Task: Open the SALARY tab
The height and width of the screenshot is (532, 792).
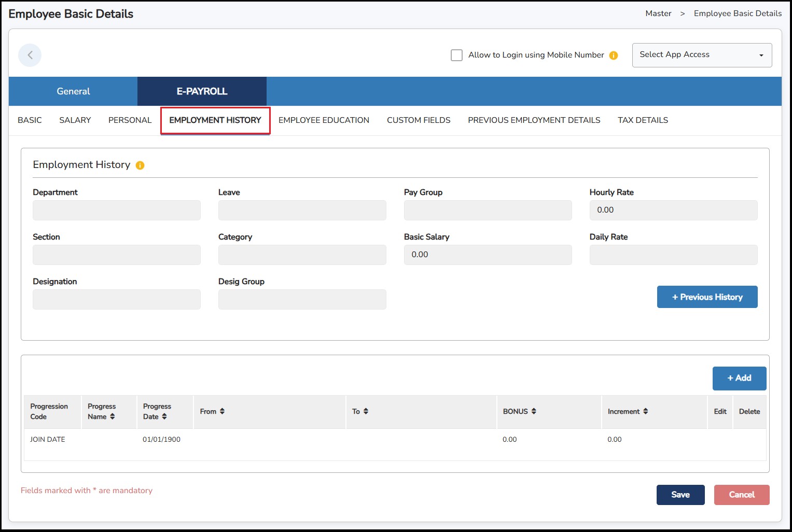Action: (75, 120)
